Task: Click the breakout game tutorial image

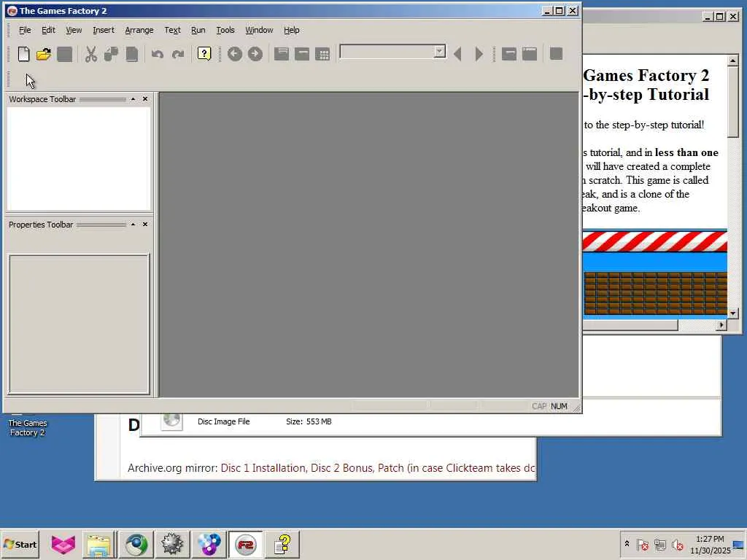Action: pyautogui.click(x=655, y=273)
